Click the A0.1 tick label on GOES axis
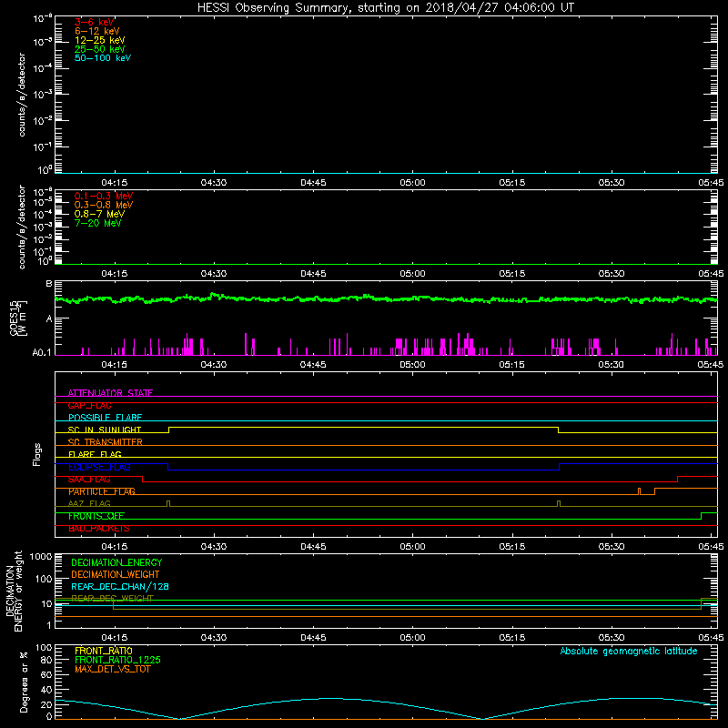728x728 pixels. tap(42, 353)
